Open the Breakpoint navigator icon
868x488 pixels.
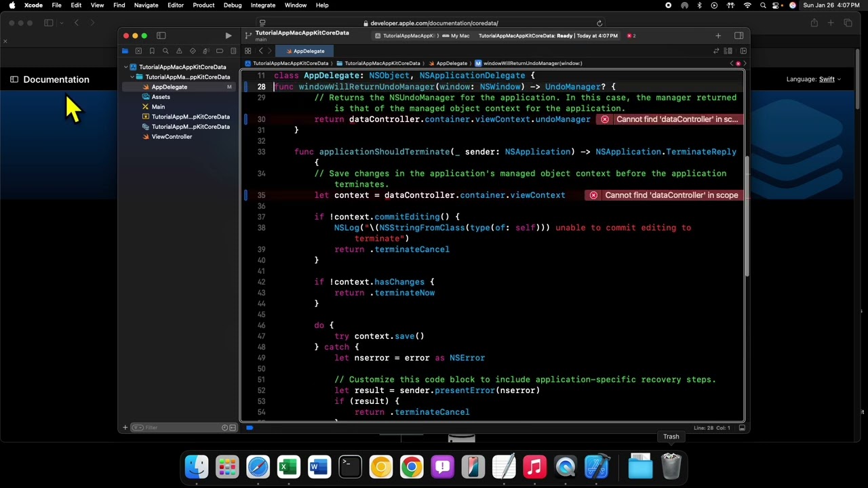(220, 51)
